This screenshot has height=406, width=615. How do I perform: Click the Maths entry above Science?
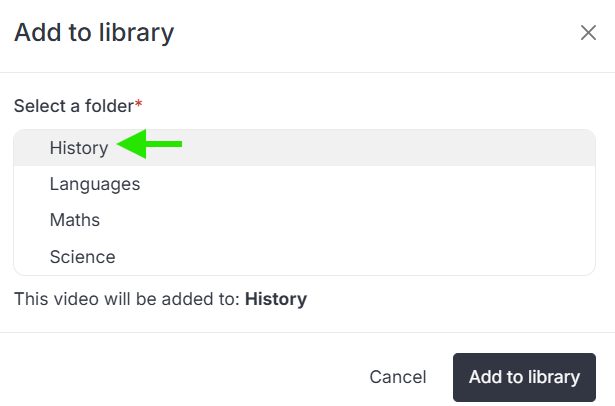[x=304, y=220]
